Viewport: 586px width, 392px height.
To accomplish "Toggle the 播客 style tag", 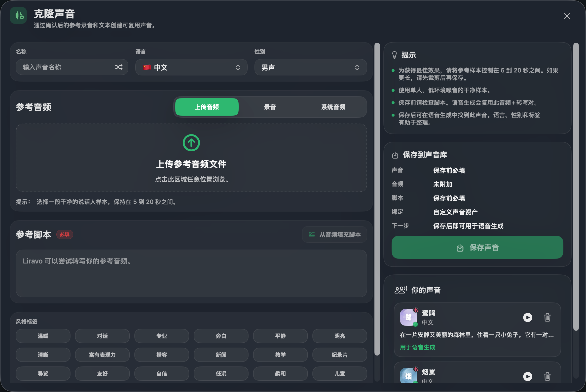I will [162, 355].
